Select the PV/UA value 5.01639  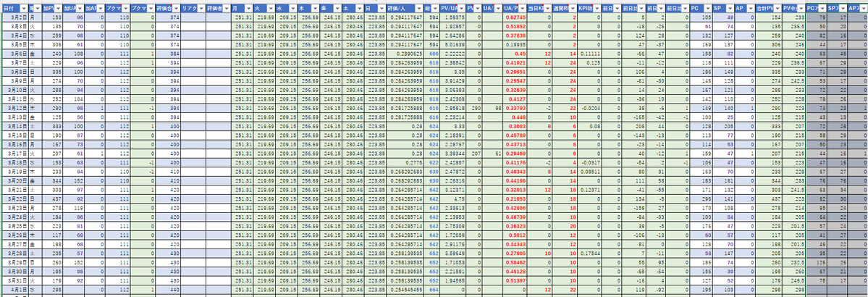[x=452, y=45]
